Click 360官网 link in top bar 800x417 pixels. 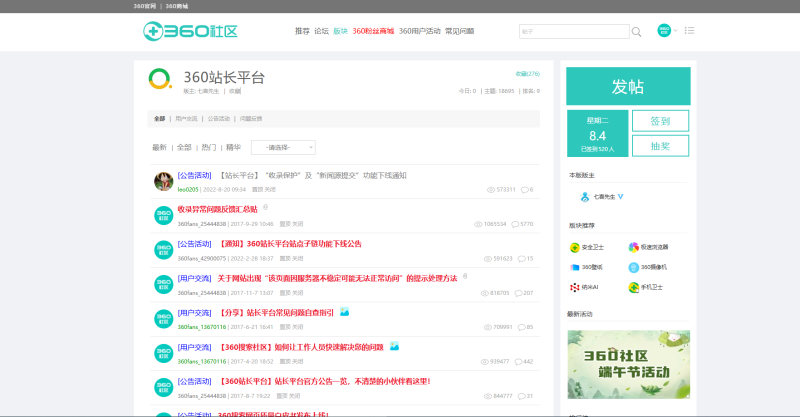pos(144,6)
